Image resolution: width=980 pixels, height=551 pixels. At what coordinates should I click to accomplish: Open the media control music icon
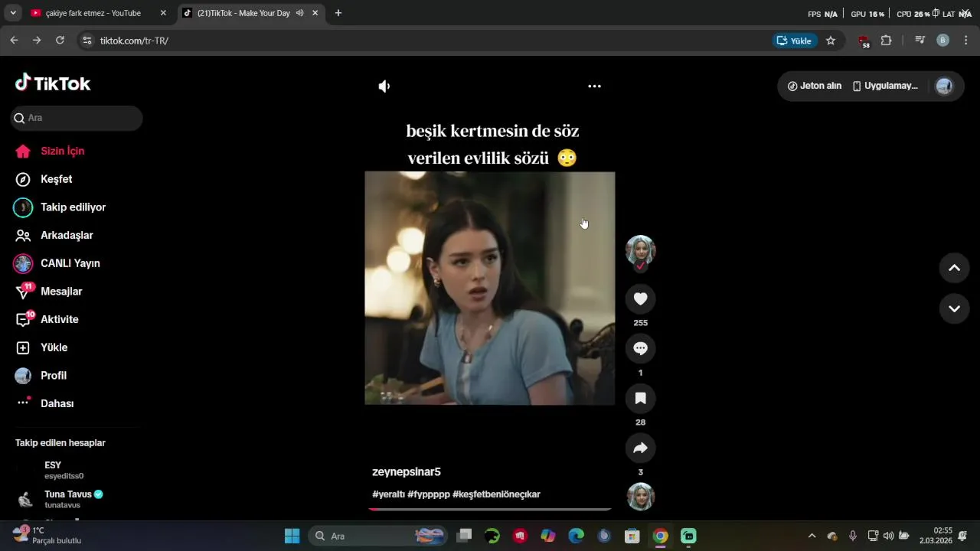(x=920, y=41)
